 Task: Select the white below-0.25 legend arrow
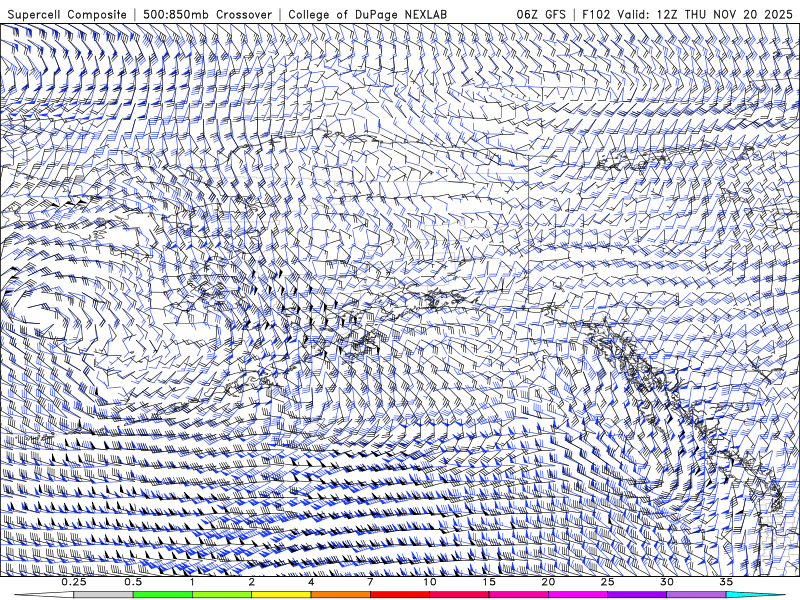[43, 595]
